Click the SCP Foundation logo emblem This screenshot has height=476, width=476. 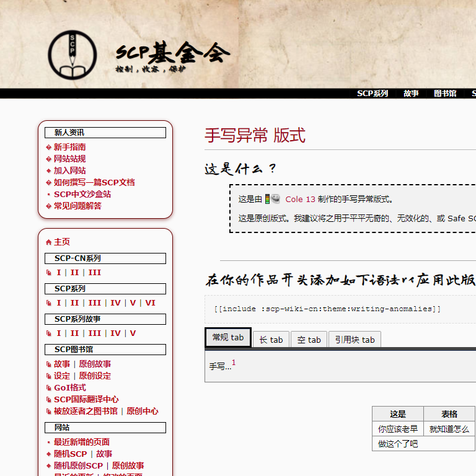click(x=73, y=55)
